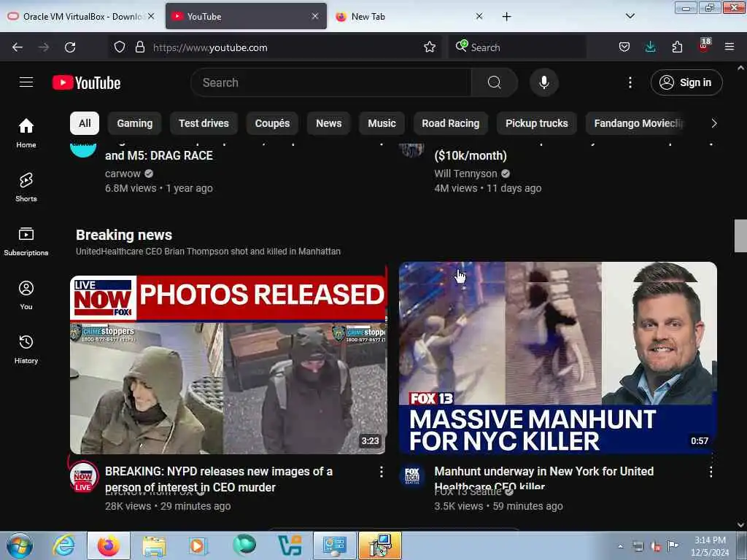Open a new browser tab with plus
This screenshot has width=747, height=560.
pyautogui.click(x=506, y=17)
